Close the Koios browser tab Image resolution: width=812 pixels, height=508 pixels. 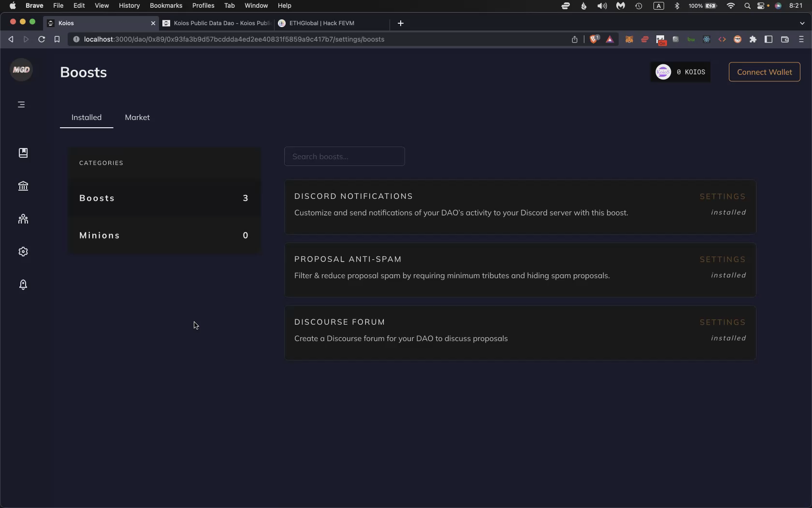pos(153,23)
